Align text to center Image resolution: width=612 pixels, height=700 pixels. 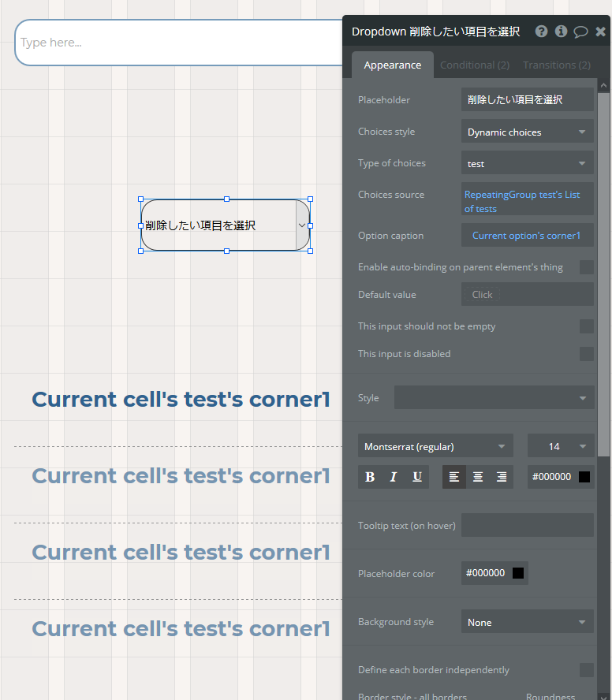point(478,477)
